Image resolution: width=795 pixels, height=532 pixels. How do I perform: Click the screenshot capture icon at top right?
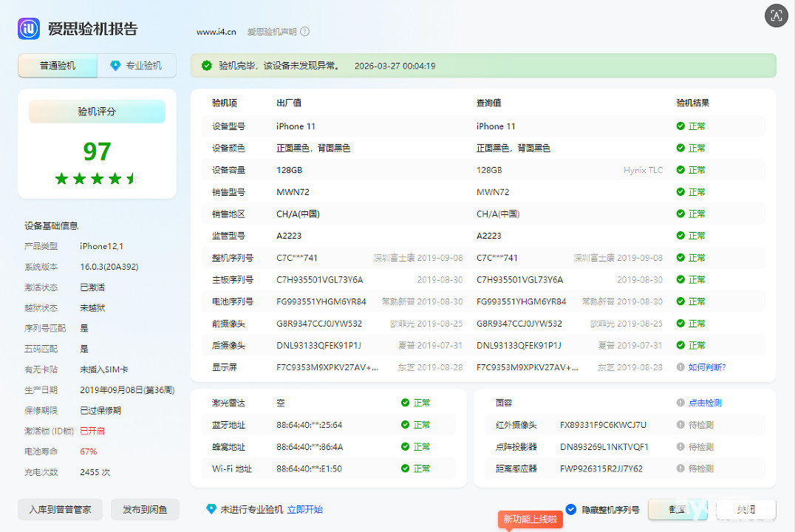point(776,16)
